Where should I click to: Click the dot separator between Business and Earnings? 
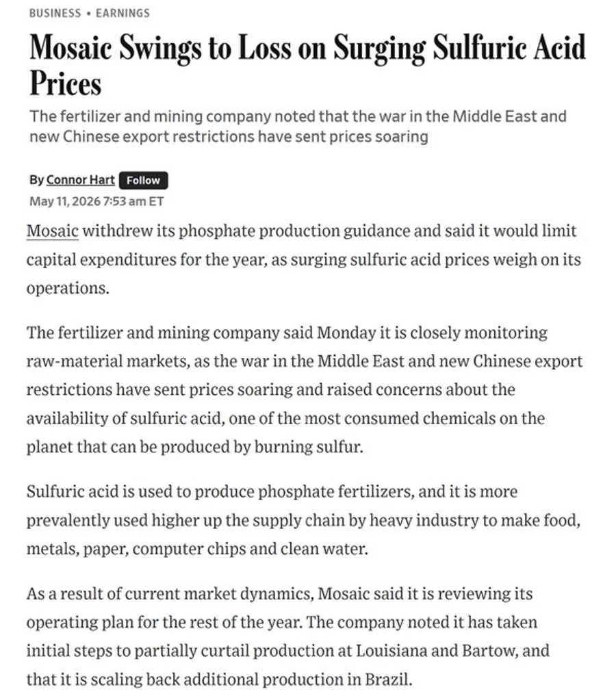(89, 14)
